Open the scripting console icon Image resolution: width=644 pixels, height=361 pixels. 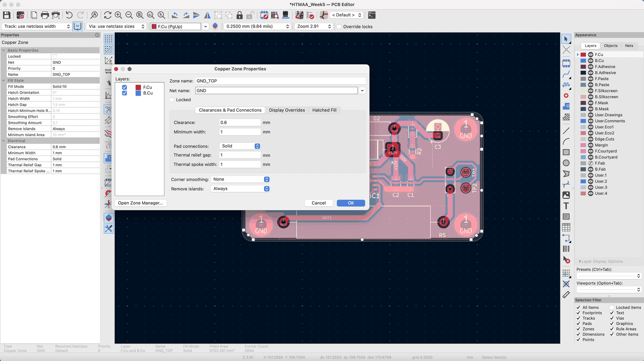(x=372, y=15)
